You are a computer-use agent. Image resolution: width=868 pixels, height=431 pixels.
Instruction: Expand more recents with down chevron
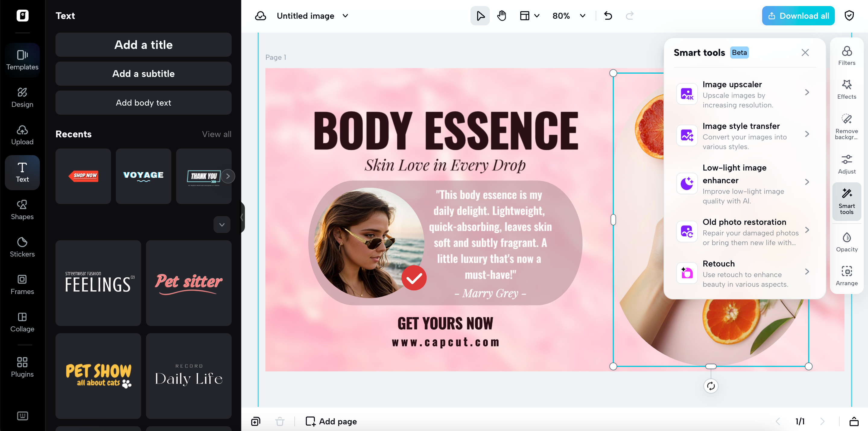pyautogui.click(x=222, y=225)
